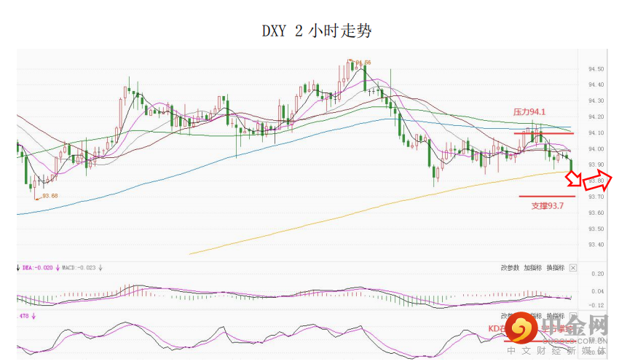Close the MACD indicator panel

[573, 268]
